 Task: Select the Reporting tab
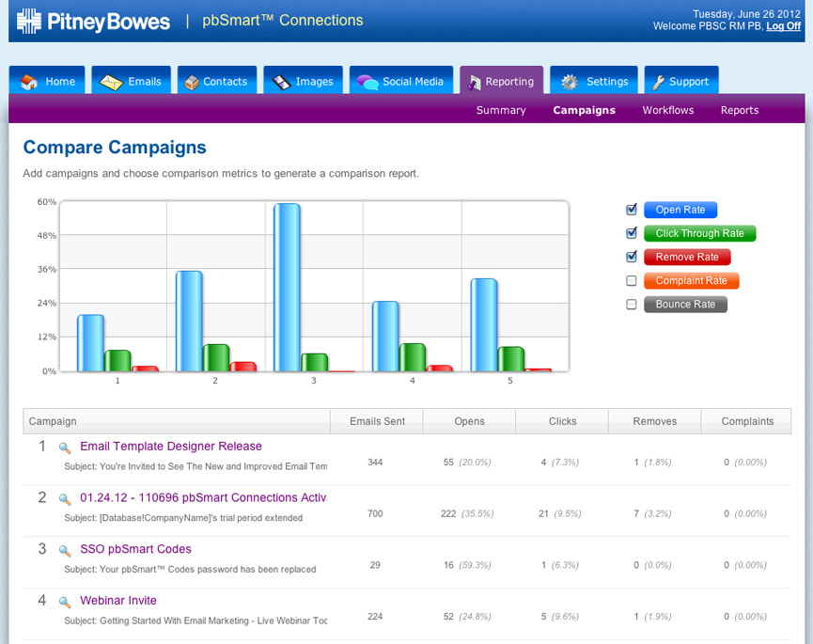(502, 80)
